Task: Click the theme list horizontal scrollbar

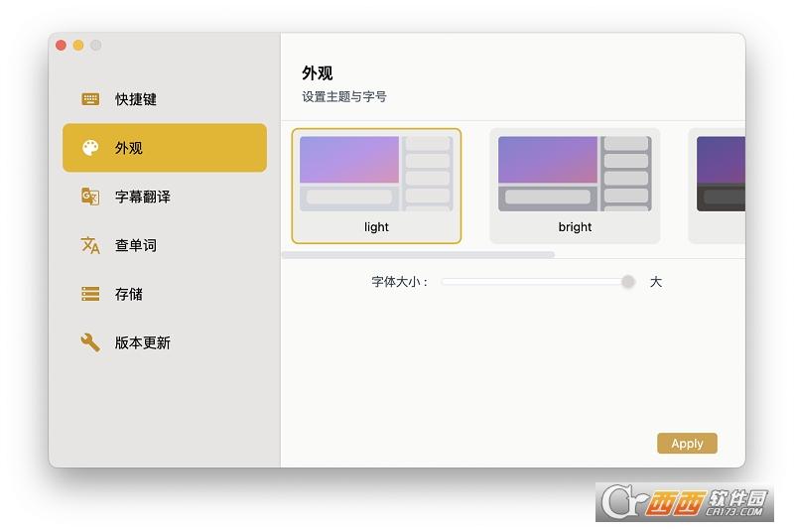Action: [418, 255]
